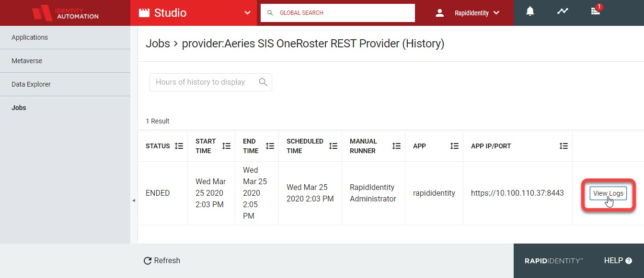Select the end time 2:05 PM cell
The image size is (644, 278).
pos(256,193)
